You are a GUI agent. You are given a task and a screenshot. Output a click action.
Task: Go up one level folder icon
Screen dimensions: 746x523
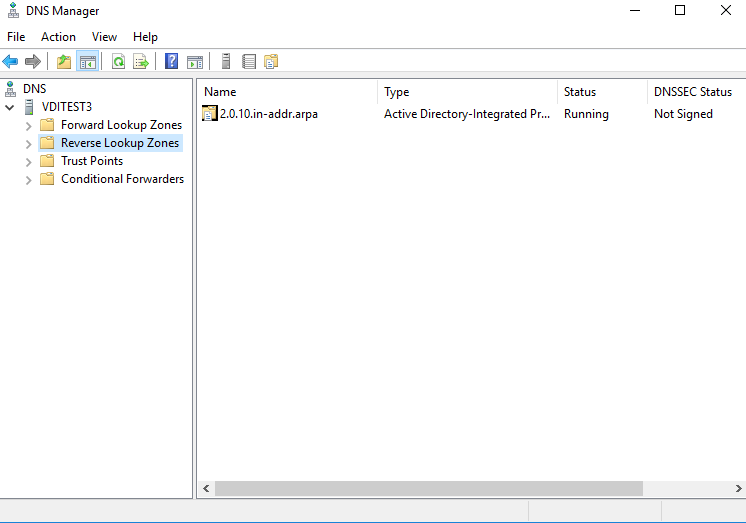[x=64, y=61]
